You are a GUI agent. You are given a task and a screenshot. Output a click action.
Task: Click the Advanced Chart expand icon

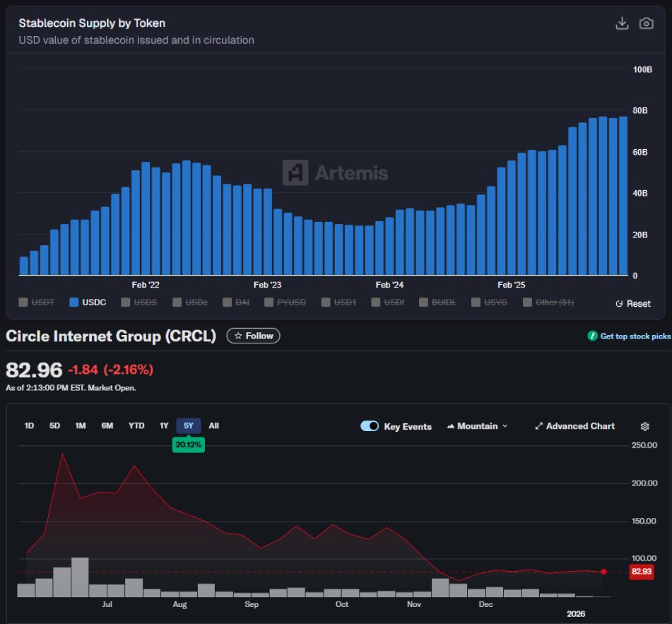click(x=539, y=426)
